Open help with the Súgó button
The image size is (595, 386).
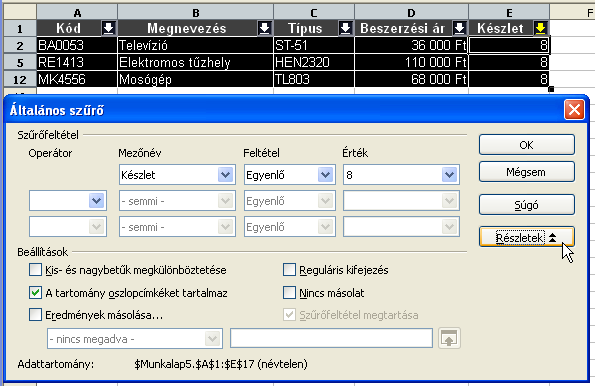[x=527, y=205]
